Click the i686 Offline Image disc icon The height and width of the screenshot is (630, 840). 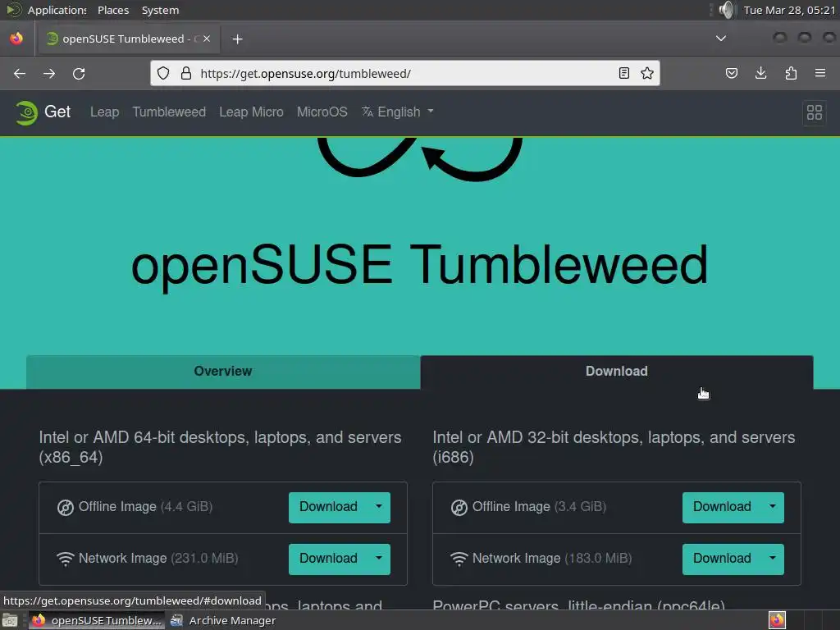tap(459, 507)
